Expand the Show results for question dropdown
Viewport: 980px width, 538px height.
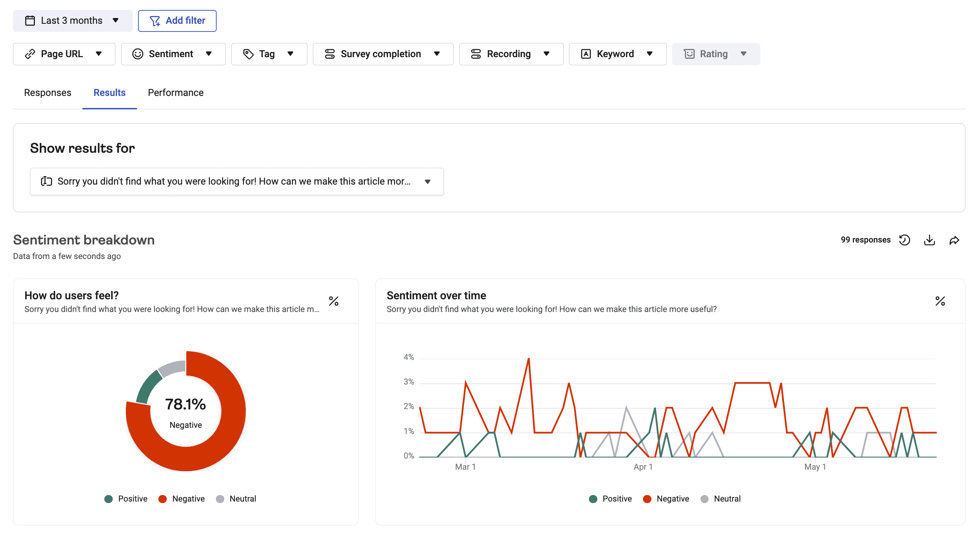click(237, 182)
